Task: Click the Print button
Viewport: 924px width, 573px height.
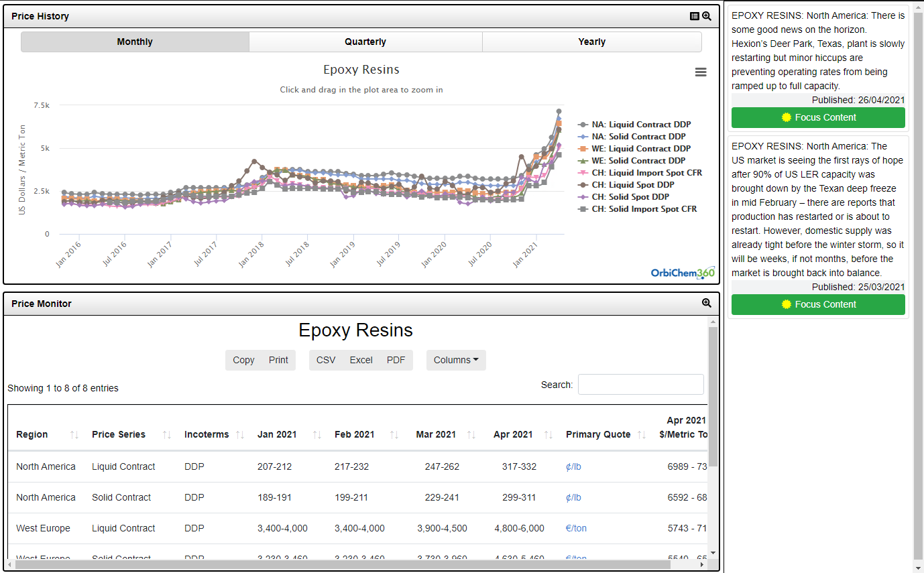Action: click(x=278, y=360)
